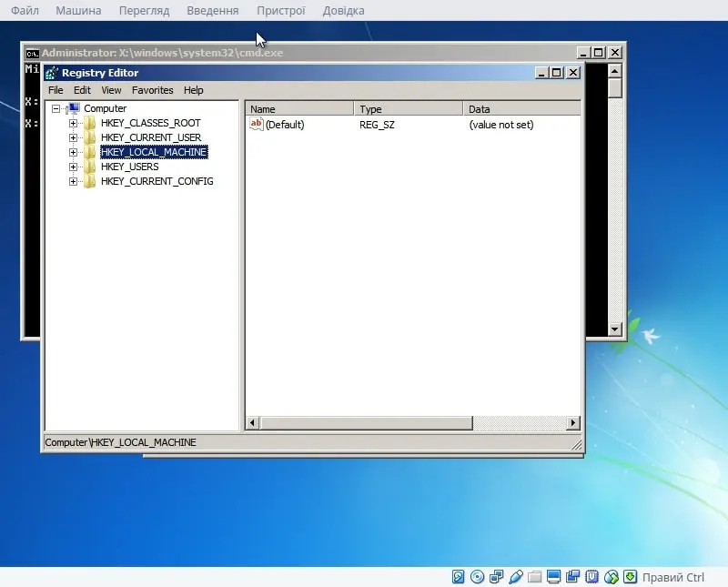Screen dimensions: 728x587
Task: Click the REG_SZ type cell
Action: click(x=377, y=125)
